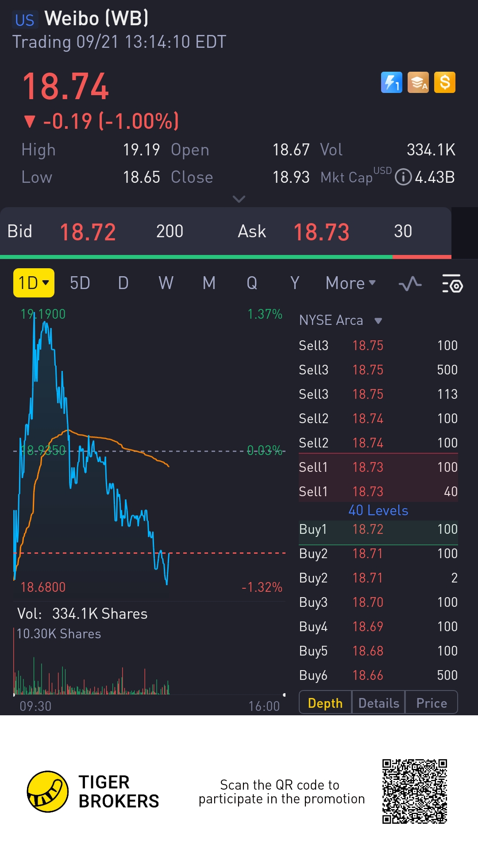Select the Price tab
The height and width of the screenshot is (868, 478).
tap(432, 703)
